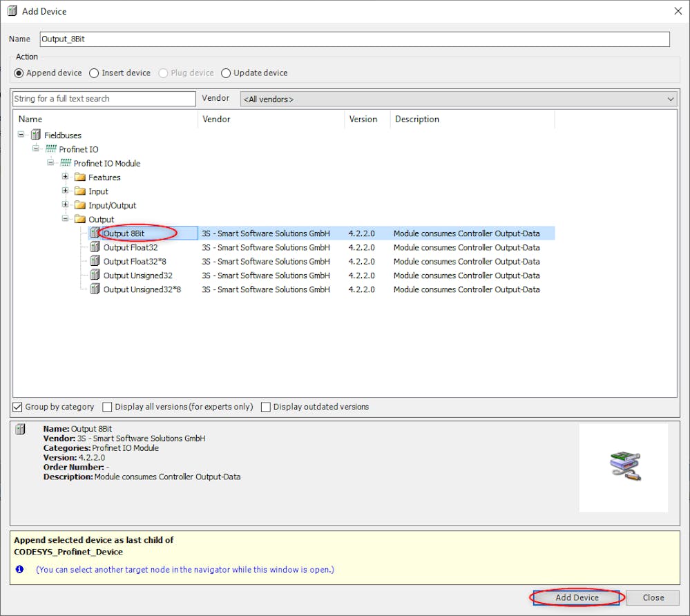This screenshot has height=616, width=690.
Task: Expand the Features folder
Action: [66, 176]
